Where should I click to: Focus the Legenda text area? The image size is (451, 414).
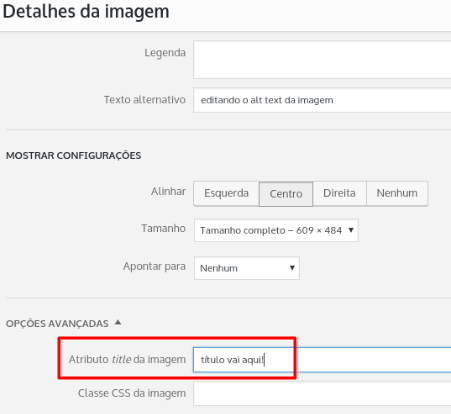pos(322,60)
